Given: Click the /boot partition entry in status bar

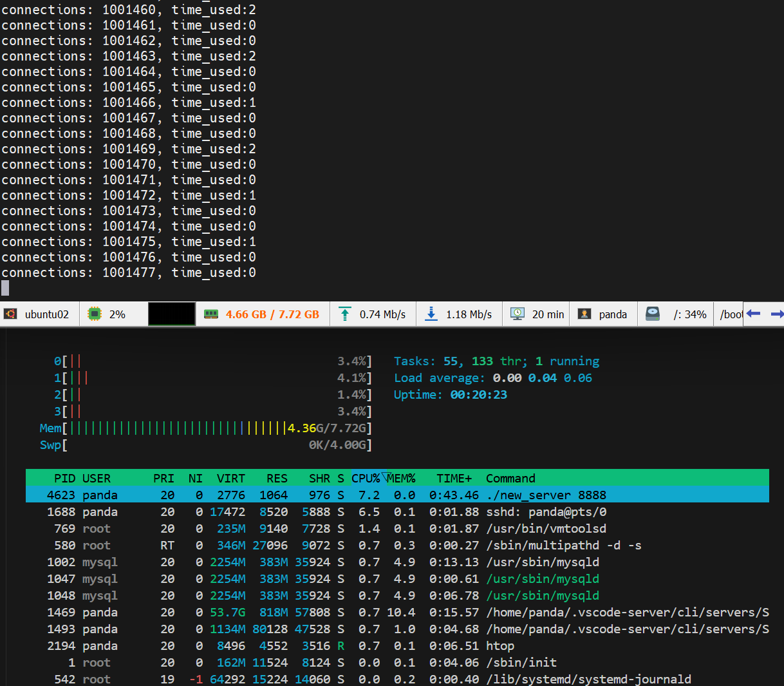Looking at the screenshot, I should pos(731,314).
